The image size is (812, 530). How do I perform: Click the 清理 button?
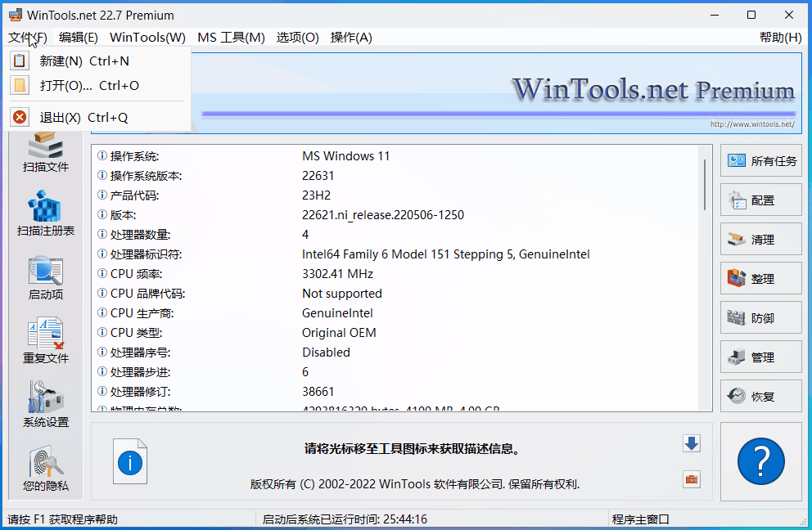(x=760, y=240)
